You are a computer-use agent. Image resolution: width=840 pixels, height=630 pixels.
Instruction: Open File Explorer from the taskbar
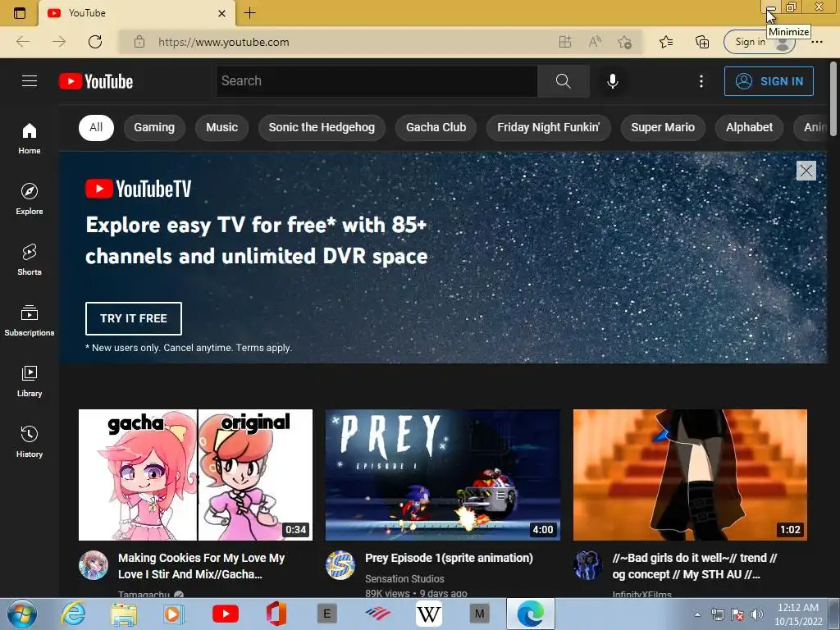tap(124, 614)
